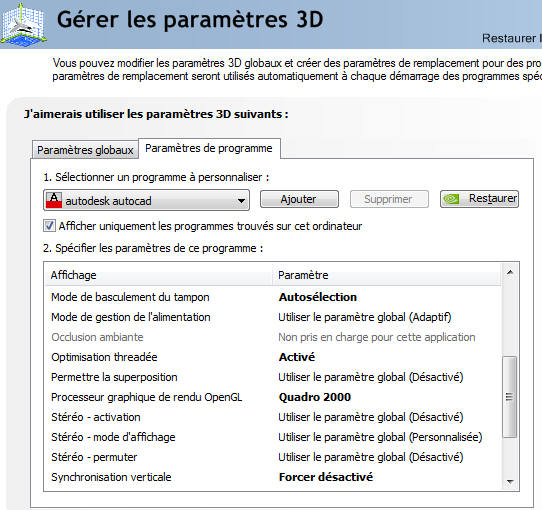This screenshot has height=510, width=542.
Task: Click the settings list scrollbar thumb
Action: 510,397
